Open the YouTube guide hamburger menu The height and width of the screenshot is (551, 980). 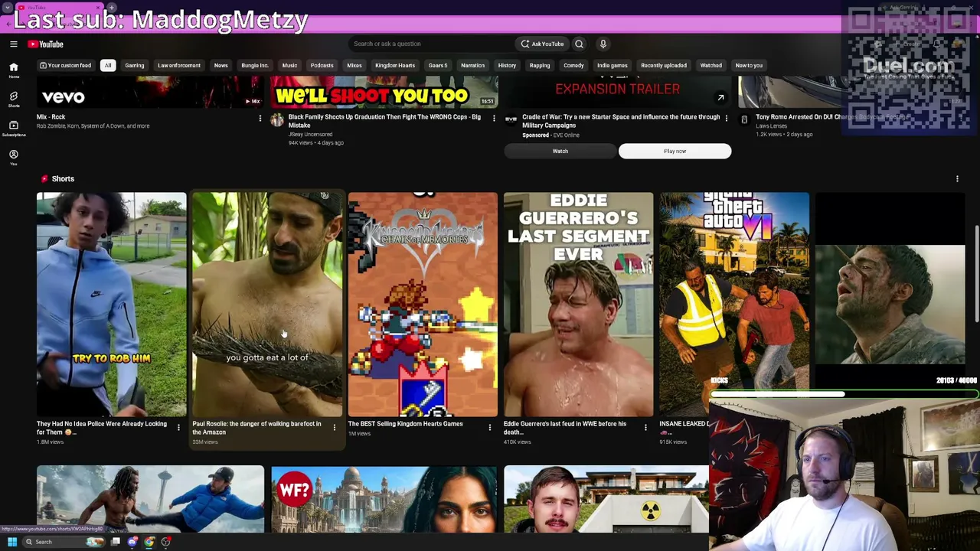pyautogui.click(x=13, y=44)
